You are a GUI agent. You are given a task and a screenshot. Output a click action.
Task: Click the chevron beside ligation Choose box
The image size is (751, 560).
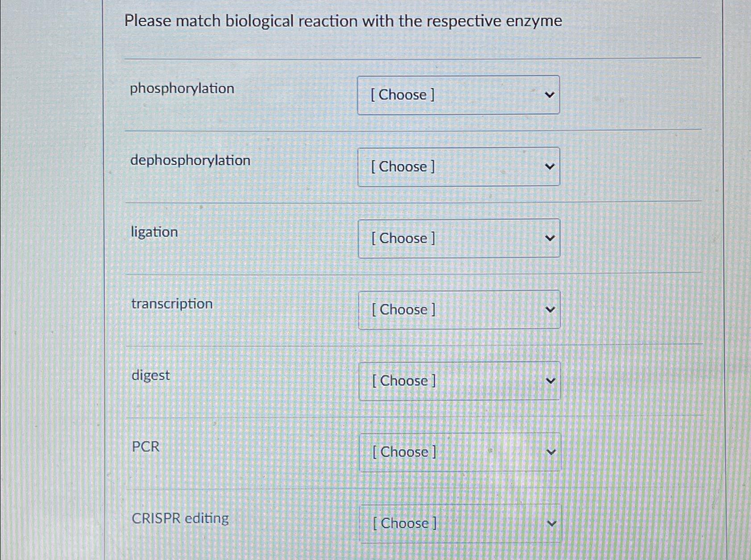pyautogui.click(x=551, y=238)
